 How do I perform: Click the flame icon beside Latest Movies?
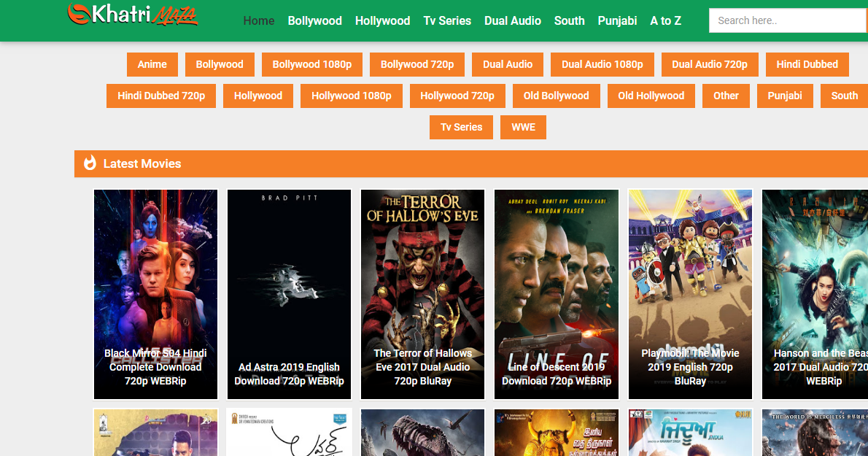point(90,163)
